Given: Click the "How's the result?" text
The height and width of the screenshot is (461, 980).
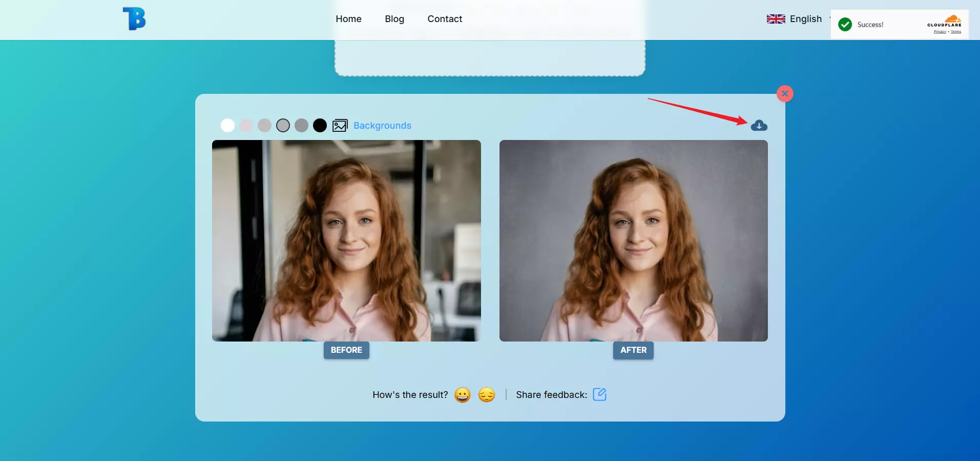Looking at the screenshot, I should tap(410, 394).
